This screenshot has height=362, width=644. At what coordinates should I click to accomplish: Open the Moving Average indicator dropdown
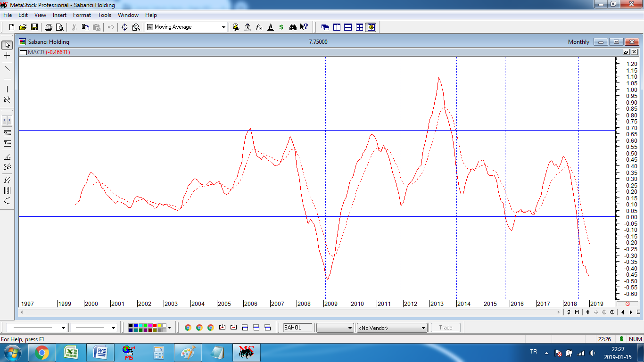(x=223, y=27)
